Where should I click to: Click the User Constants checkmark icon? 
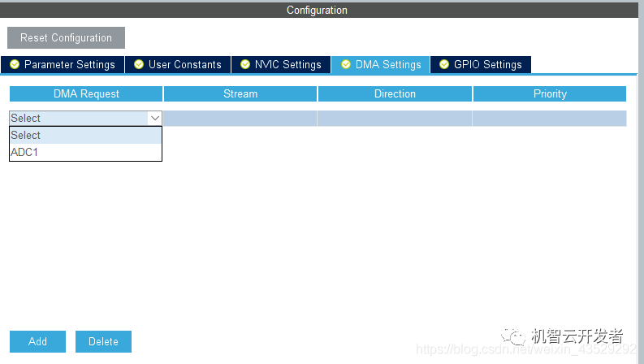point(139,64)
